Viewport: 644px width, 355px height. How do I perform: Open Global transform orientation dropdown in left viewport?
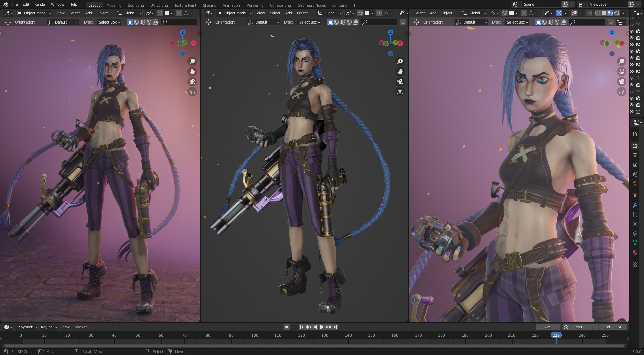[x=129, y=13]
